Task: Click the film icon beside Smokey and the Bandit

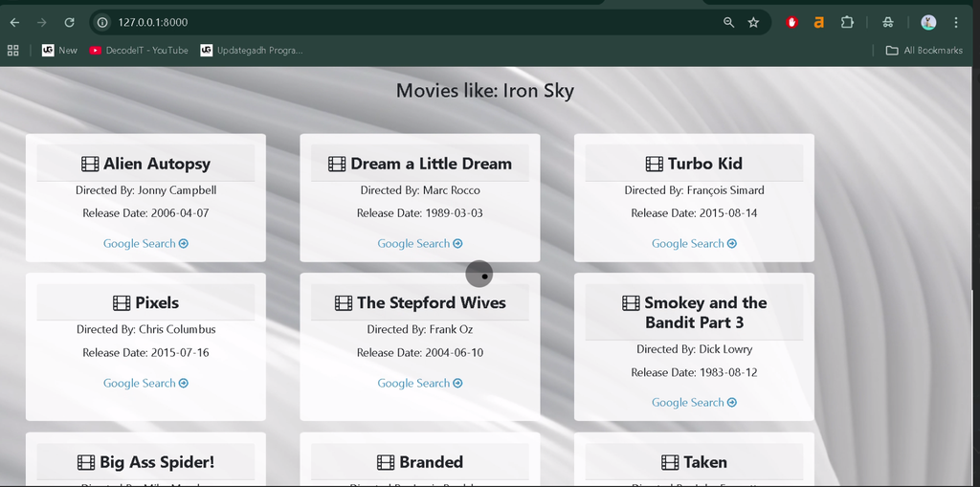Action: point(632,303)
